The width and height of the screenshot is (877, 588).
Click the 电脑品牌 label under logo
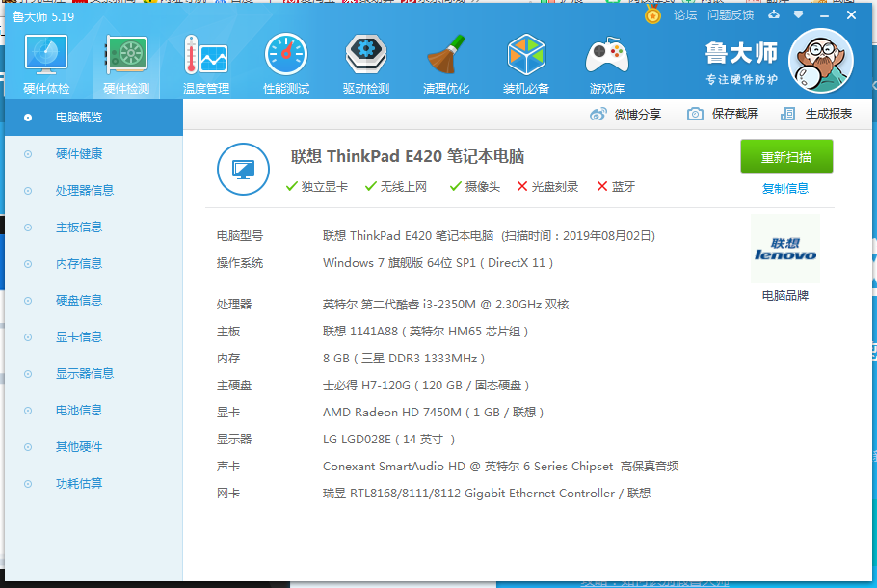[785, 295]
